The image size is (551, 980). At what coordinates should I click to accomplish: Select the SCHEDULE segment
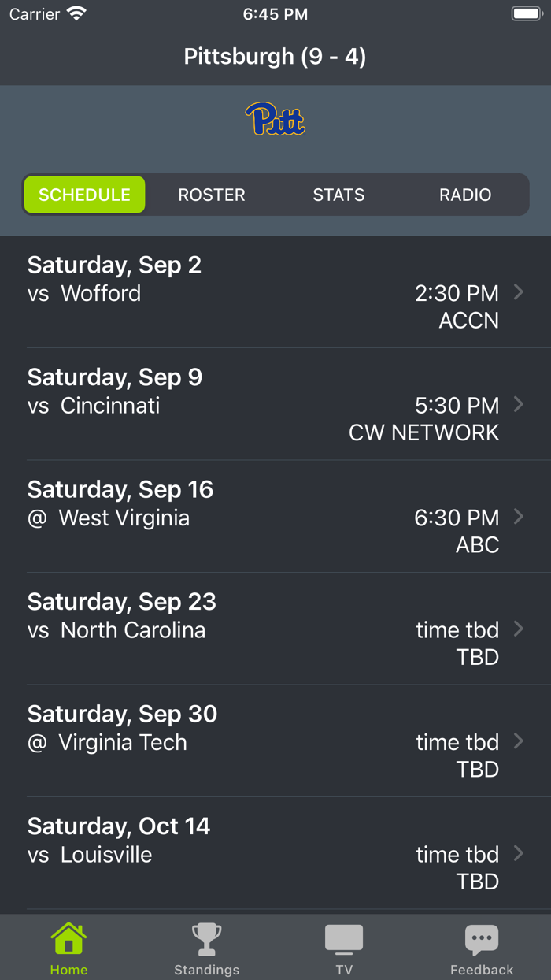pos(84,195)
